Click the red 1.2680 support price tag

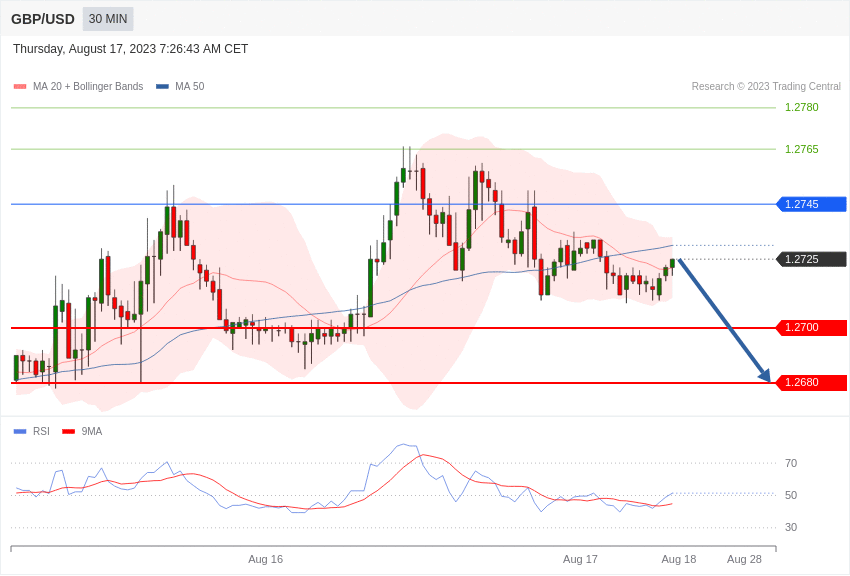click(812, 383)
